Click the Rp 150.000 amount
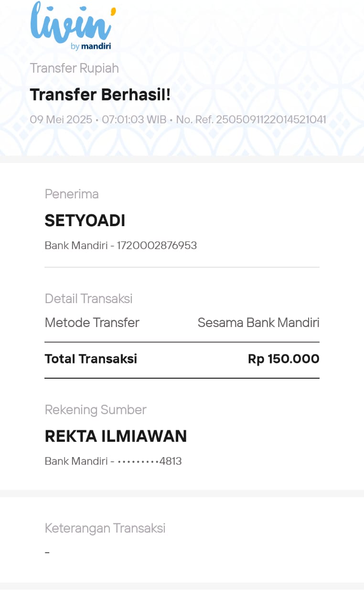364x612 pixels. (x=284, y=359)
